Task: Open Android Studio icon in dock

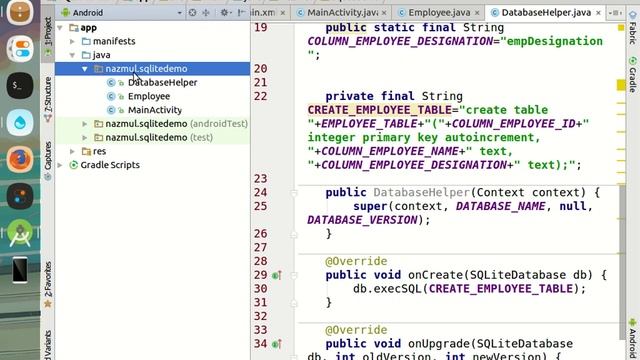Action: click(x=20, y=233)
